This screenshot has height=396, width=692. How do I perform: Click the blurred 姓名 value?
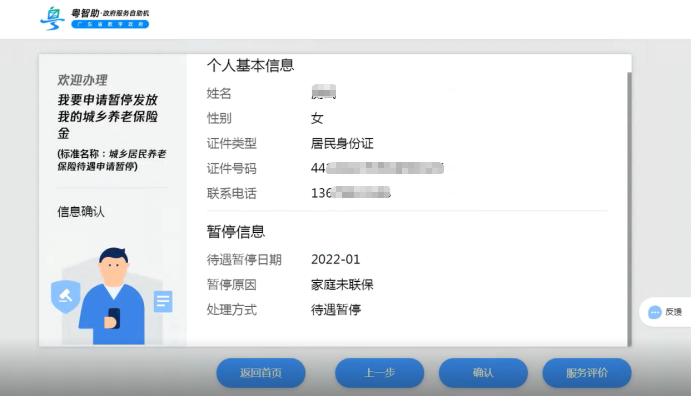tap(323, 92)
